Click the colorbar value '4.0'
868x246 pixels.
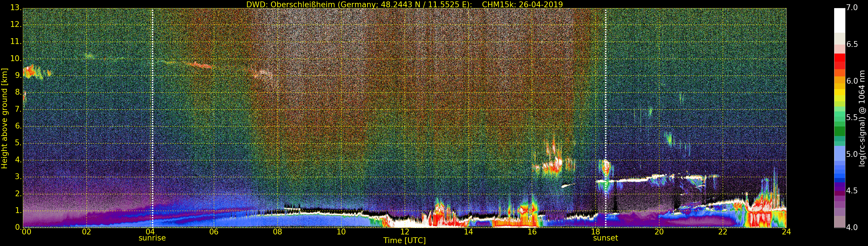[x=852, y=227]
